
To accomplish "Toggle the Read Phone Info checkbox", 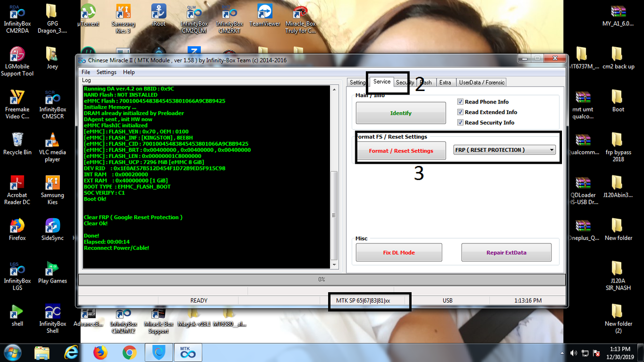I will click(460, 102).
